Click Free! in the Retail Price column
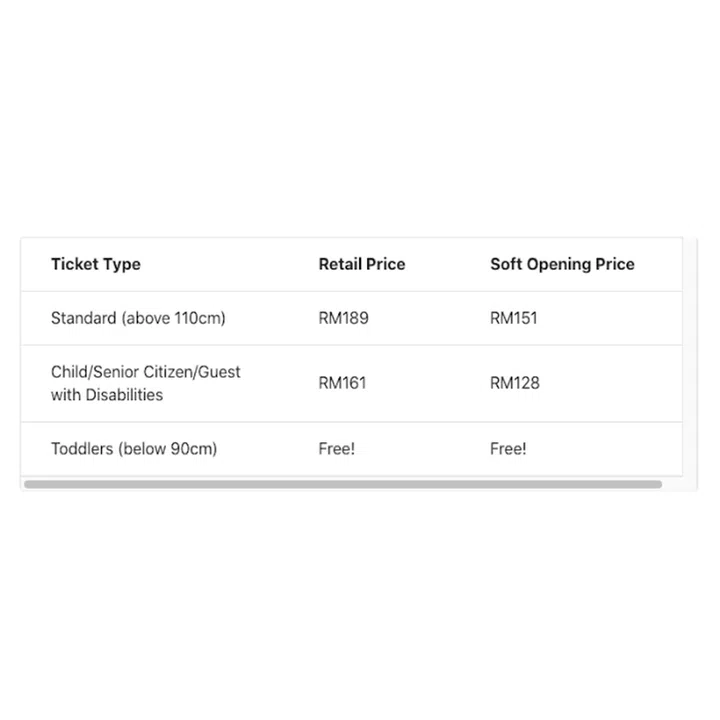The height and width of the screenshot is (720, 720). pyautogui.click(x=336, y=449)
